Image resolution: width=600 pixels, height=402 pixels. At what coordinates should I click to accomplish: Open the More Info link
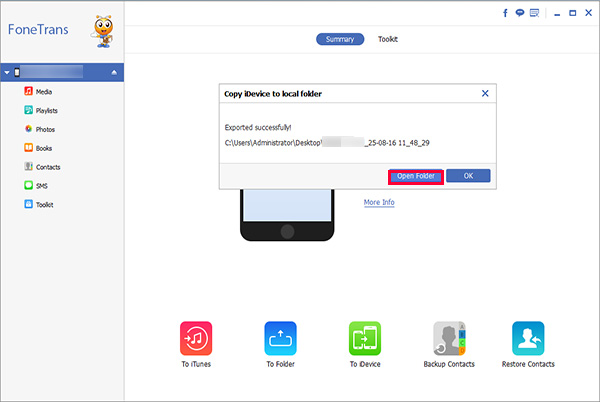(379, 202)
